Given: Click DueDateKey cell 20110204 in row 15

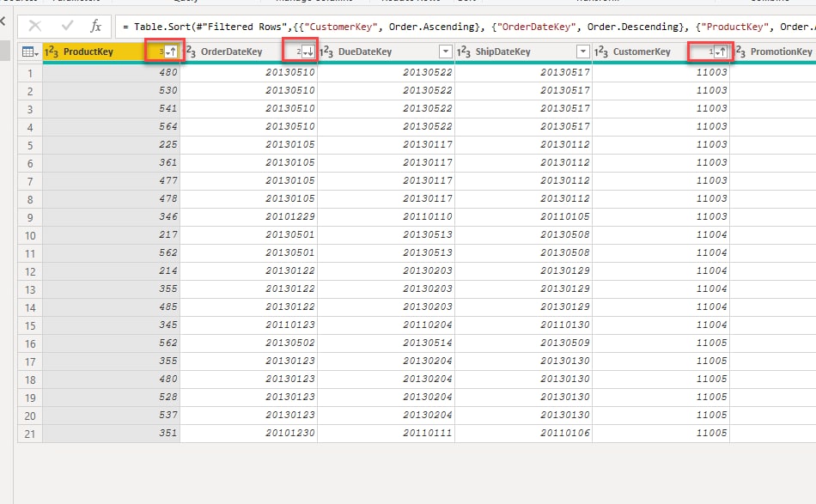Looking at the screenshot, I should click(387, 325).
